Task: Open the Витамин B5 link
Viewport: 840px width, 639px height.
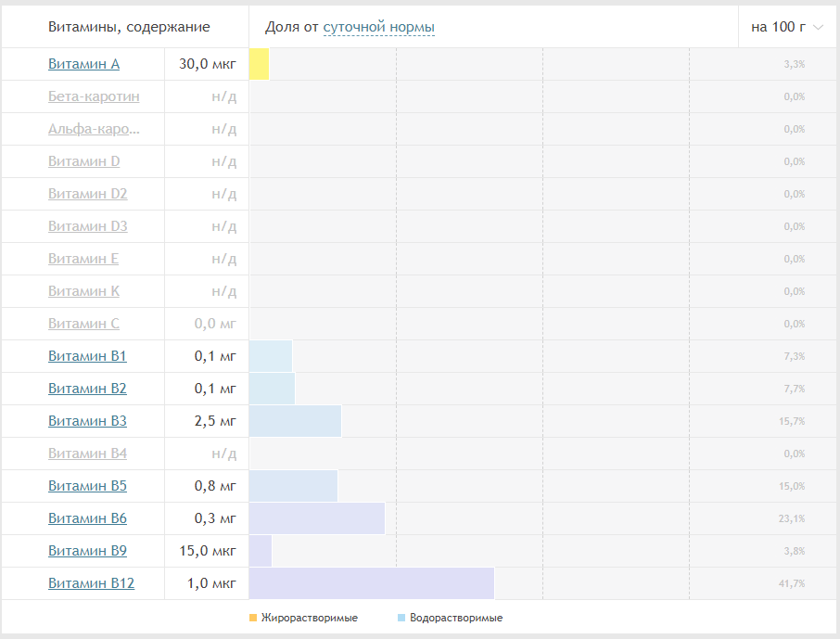Action: [x=87, y=486]
